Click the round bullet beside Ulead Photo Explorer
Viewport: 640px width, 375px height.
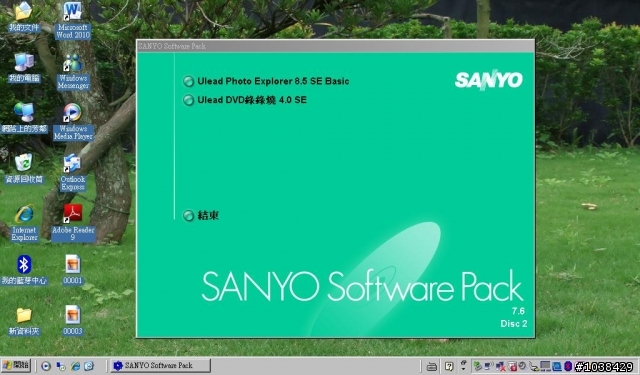click(188, 82)
